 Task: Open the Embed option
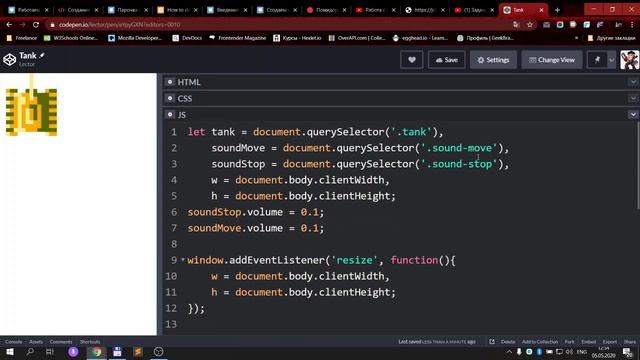[x=589, y=342]
